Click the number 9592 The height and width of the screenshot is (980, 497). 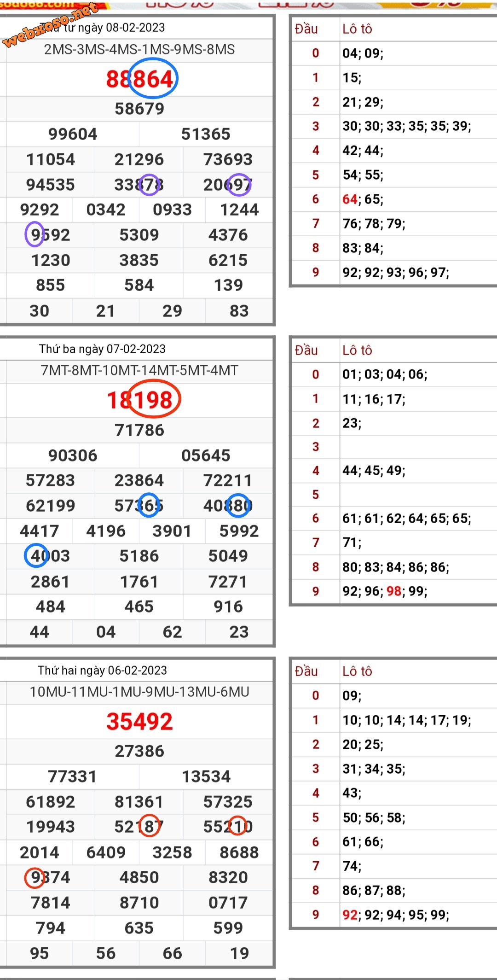pos(51,235)
